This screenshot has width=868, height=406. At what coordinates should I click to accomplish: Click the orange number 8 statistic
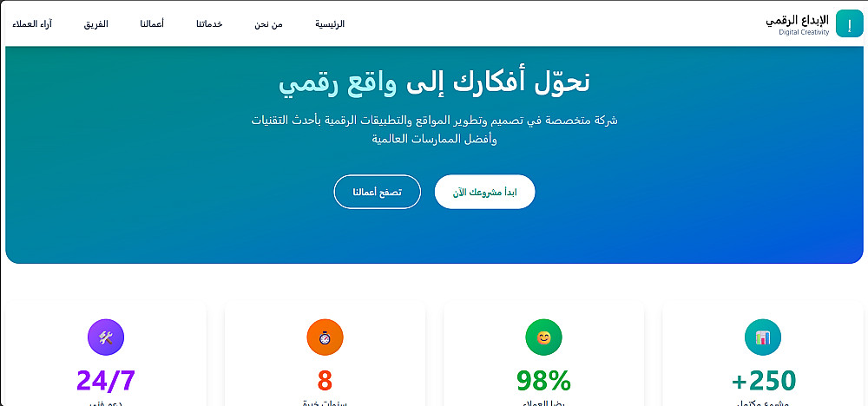pos(325,381)
